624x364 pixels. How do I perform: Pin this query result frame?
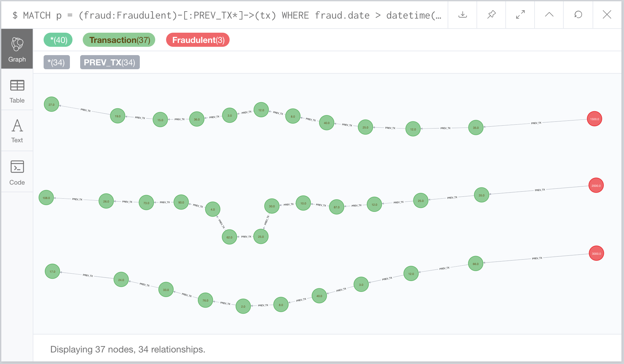(x=491, y=15)
